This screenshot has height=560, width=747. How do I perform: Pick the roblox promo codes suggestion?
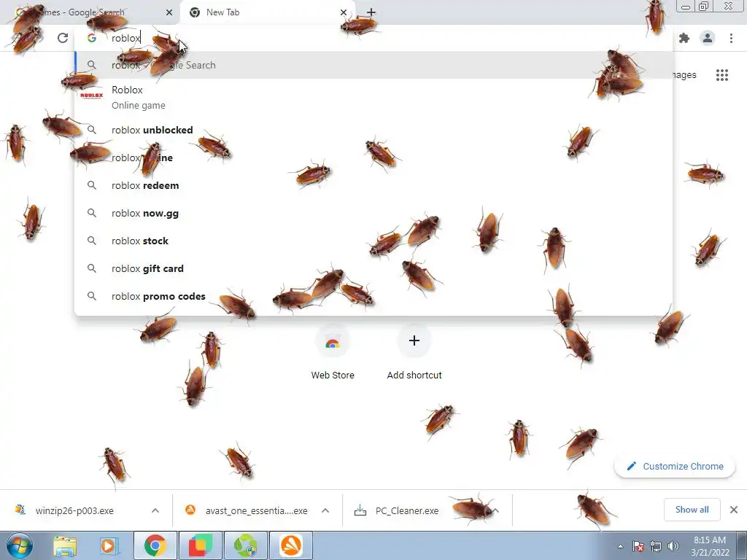[x=374, y=296]
